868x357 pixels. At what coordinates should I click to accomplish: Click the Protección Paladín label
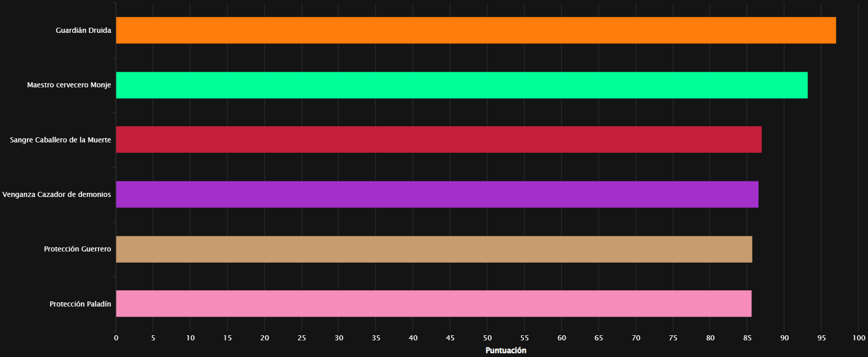(80, 304)
